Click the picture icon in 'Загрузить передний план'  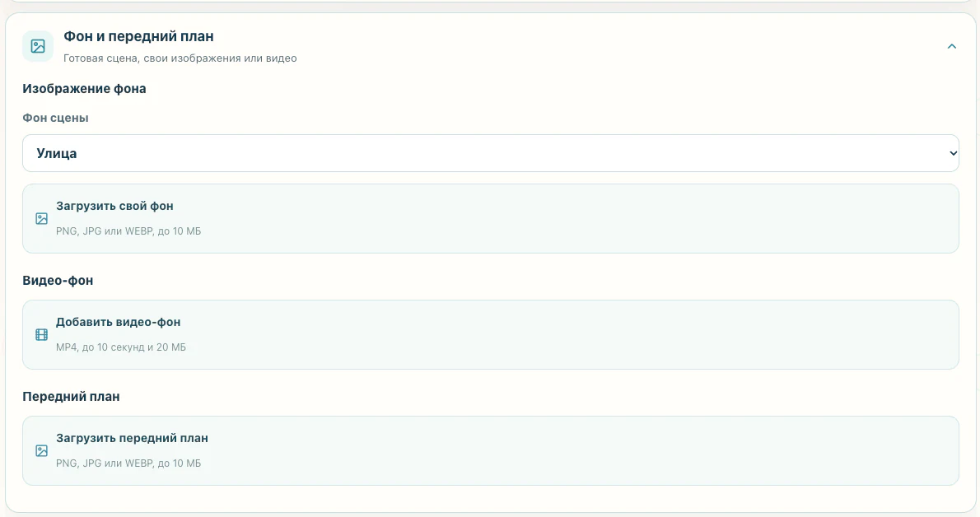[x=42, y=451]
